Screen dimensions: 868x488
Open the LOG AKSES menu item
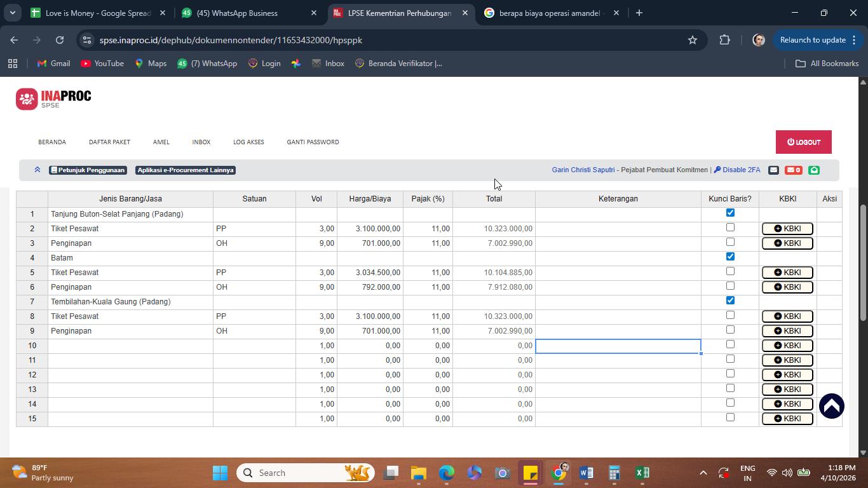248,142
